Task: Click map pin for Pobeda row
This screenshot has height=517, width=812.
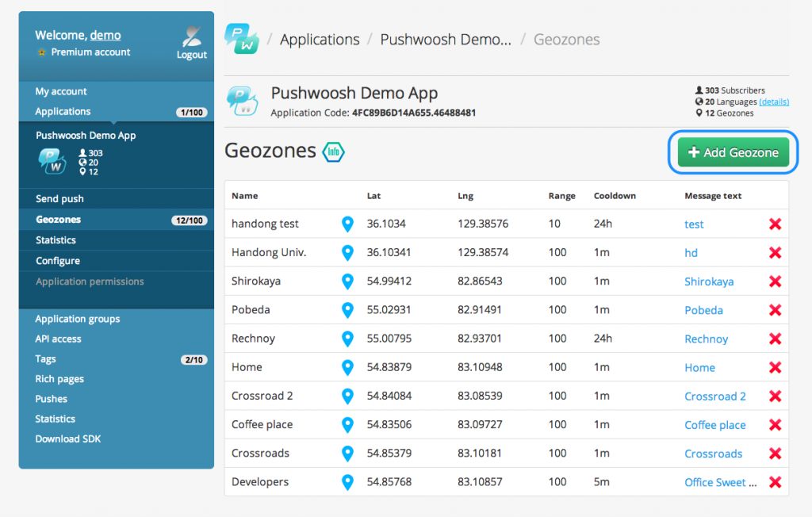Action: click(x=347, y=310)
